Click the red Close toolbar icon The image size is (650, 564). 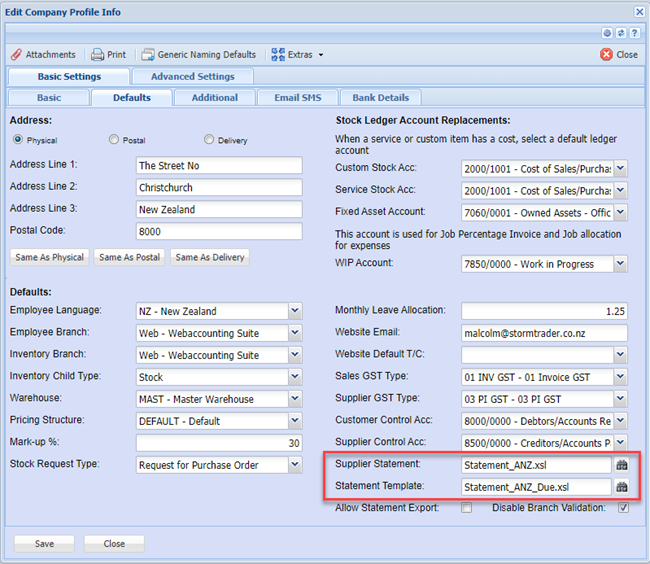pyautogui.click(x=618, y=55)
